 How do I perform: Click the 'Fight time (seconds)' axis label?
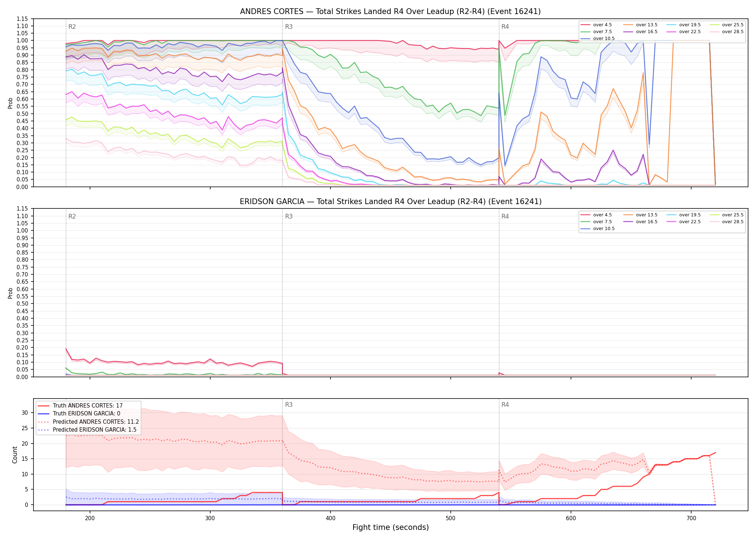pos(391,527)
